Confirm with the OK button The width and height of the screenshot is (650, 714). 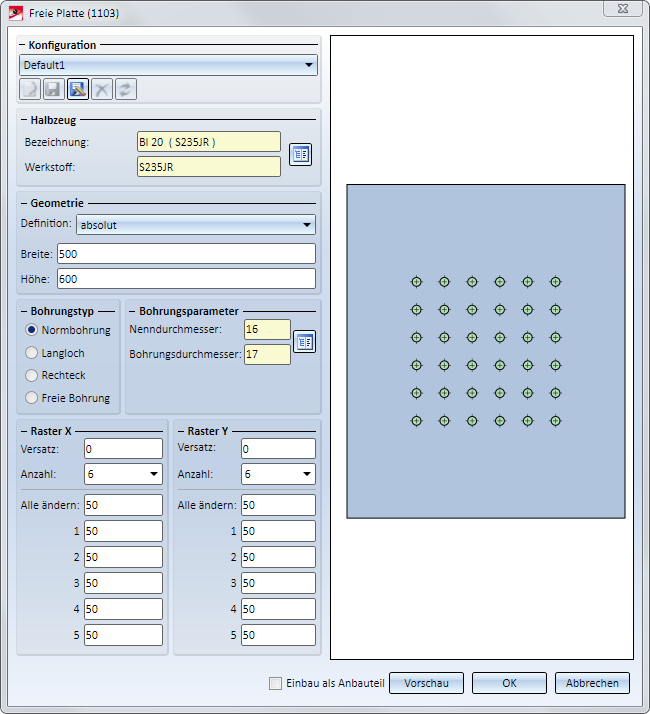(509, 683)
